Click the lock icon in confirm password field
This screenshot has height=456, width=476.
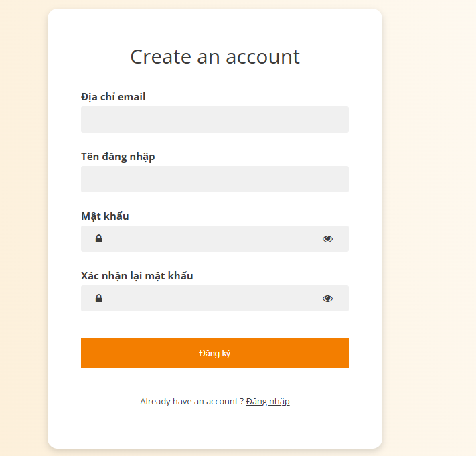(99, 299)
